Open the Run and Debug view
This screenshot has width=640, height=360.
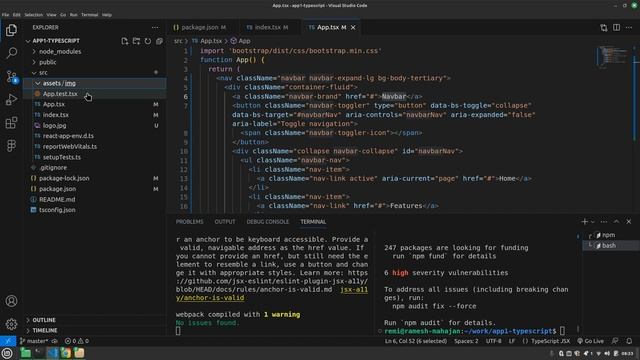11,100
